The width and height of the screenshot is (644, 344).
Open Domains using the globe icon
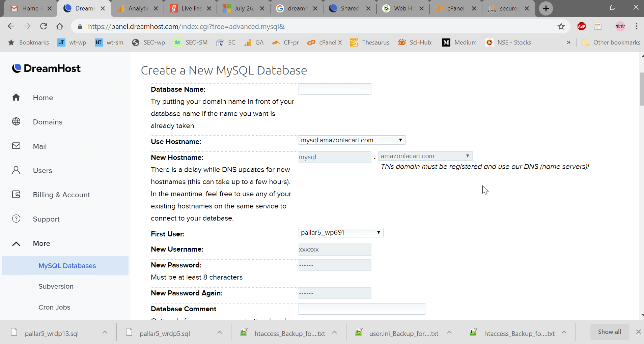[16, 122]
